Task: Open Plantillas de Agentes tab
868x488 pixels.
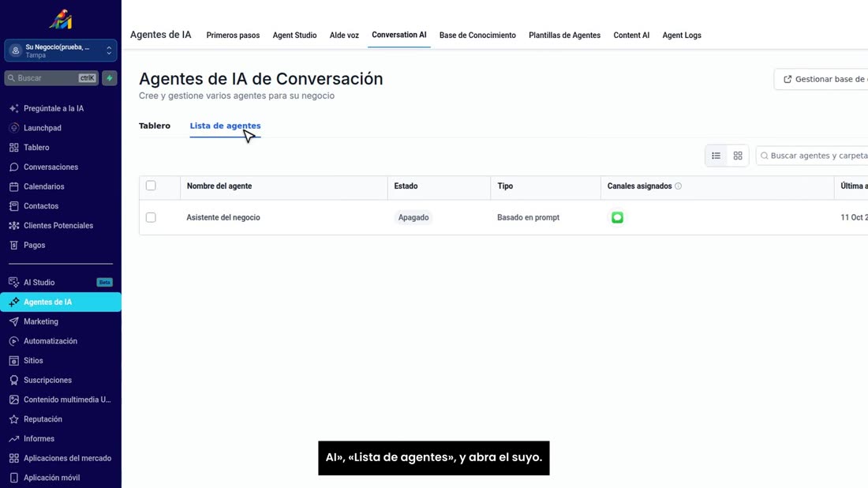Action: click(565, 35)
